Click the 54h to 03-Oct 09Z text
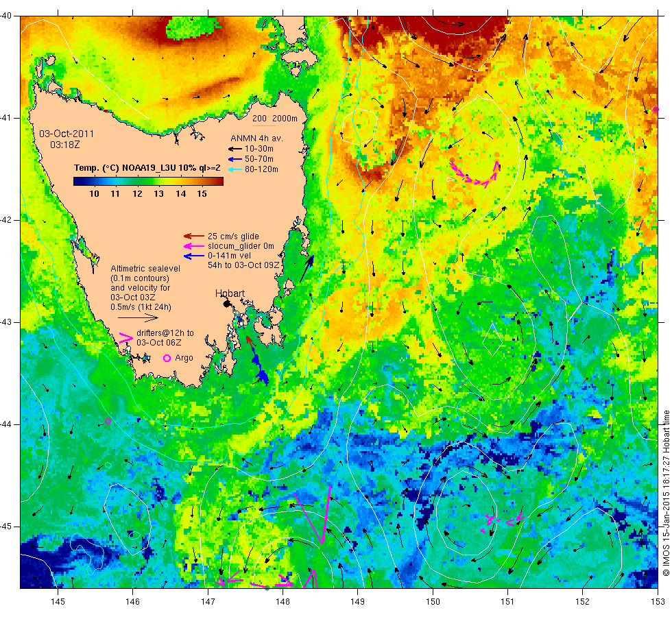The width and height of the screenshot is (672, 617). click(243, 265)
